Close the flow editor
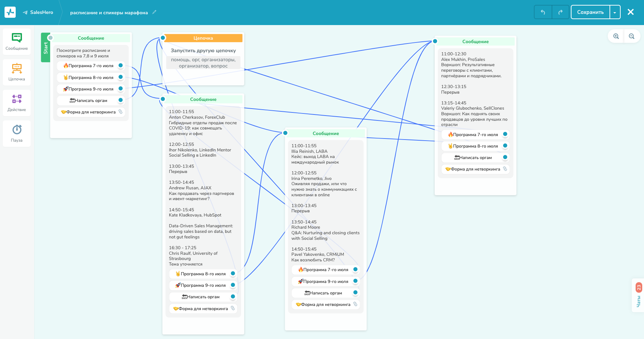This screenshot has width=644, height=339. (631, 12)
